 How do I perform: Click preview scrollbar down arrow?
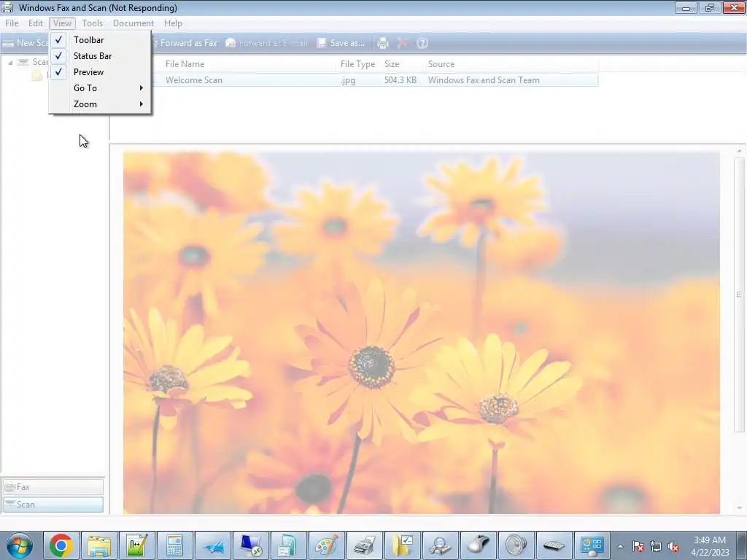[740, 508]
